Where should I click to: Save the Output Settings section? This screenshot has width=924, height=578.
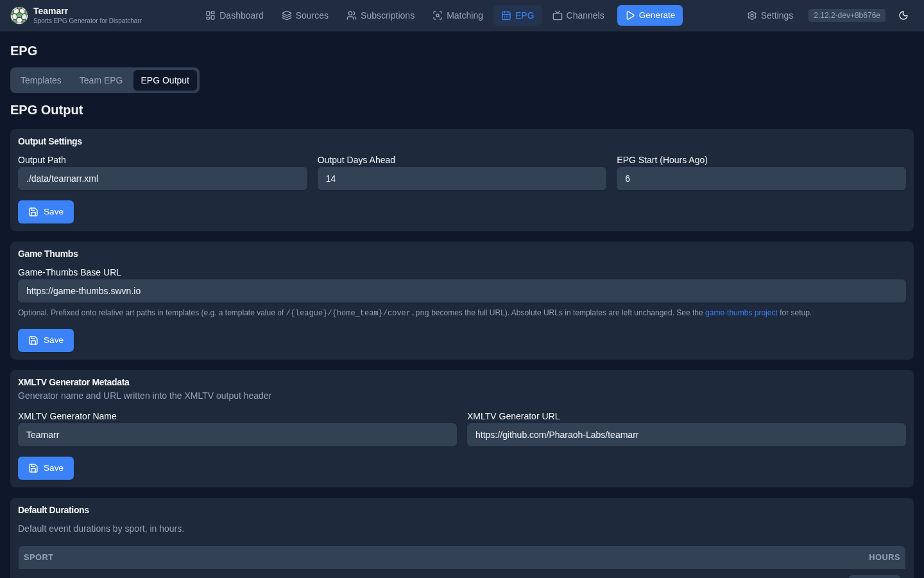click(x=46, y=212)
